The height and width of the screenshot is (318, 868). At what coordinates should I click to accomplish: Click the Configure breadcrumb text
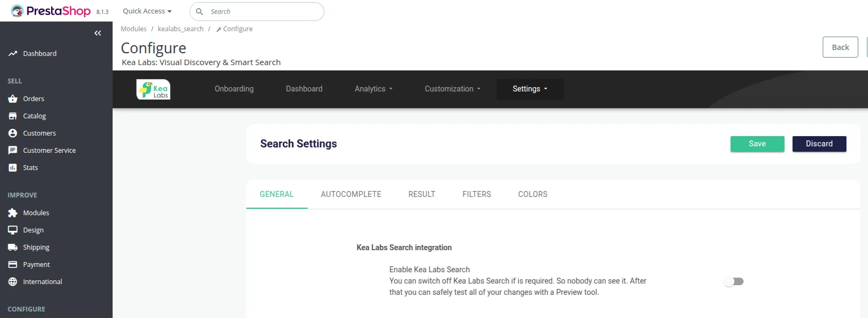238,29
